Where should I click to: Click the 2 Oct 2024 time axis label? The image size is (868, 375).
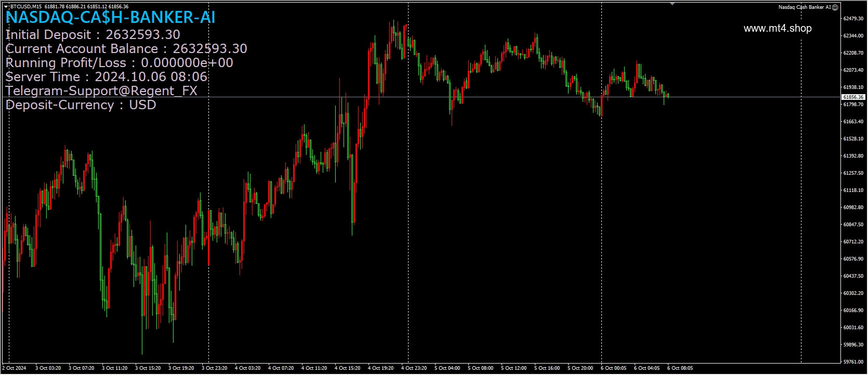[14, 368]
